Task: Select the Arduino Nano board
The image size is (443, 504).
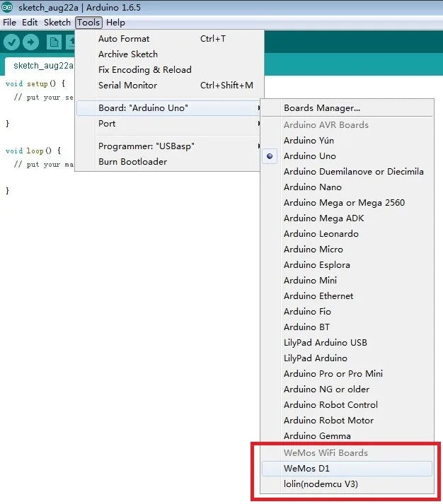Action: tap(347, 187)
